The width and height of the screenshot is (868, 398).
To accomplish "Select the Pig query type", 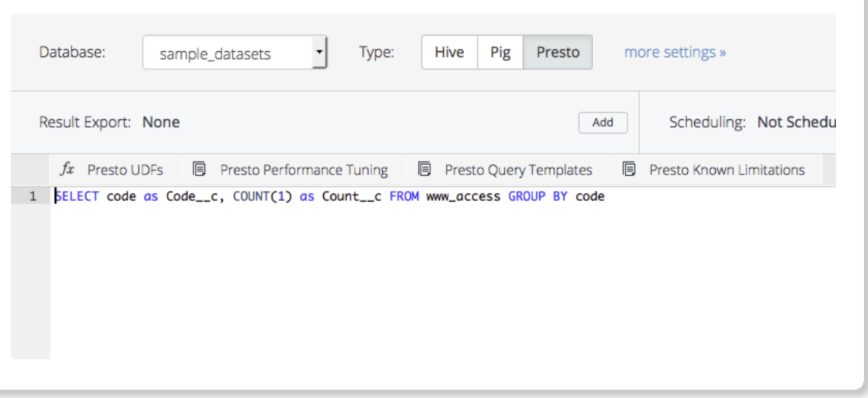I will coord(500,53).
